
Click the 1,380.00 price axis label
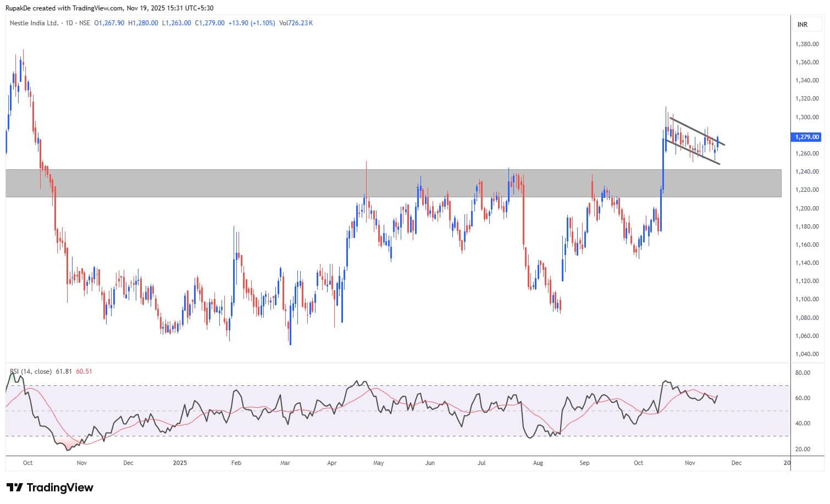coord(806,44)
